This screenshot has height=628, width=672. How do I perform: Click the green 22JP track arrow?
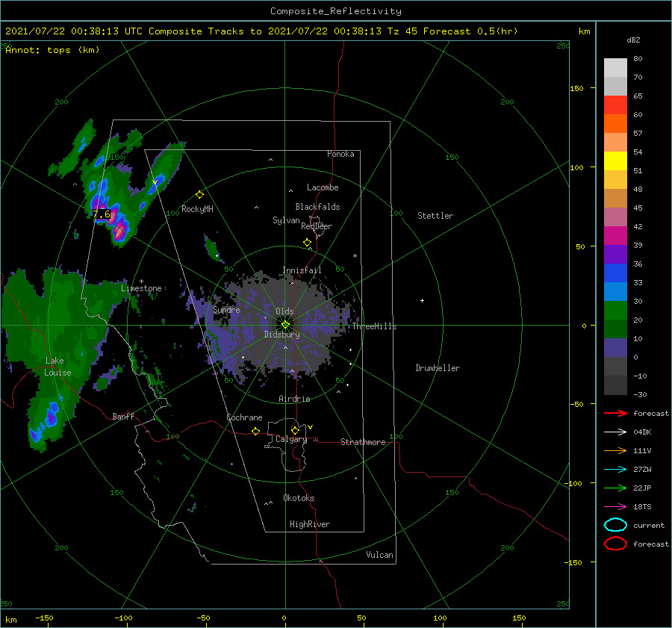pos(615,488)
